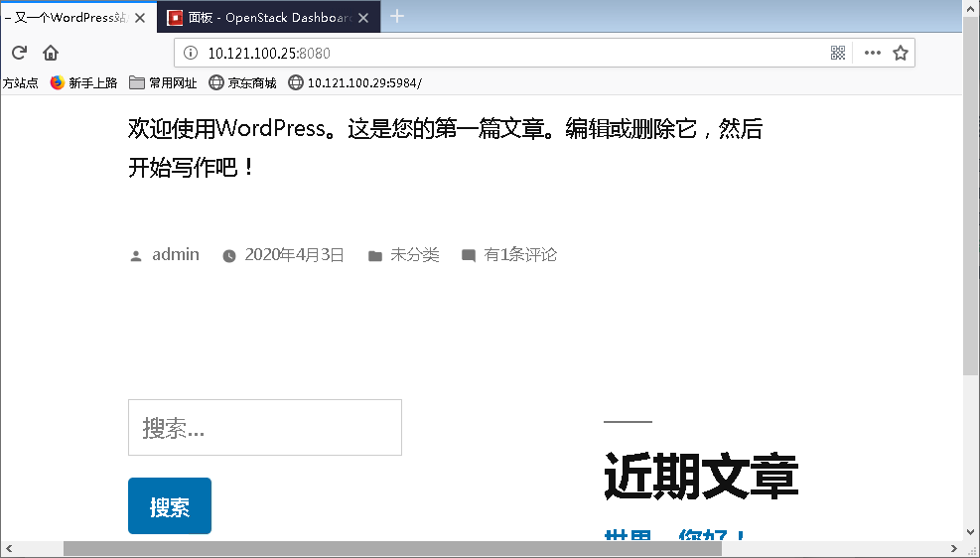Click the 搜索 search input field
The width and height of the screenshot is (980, 558).
[x=265, y=427]
